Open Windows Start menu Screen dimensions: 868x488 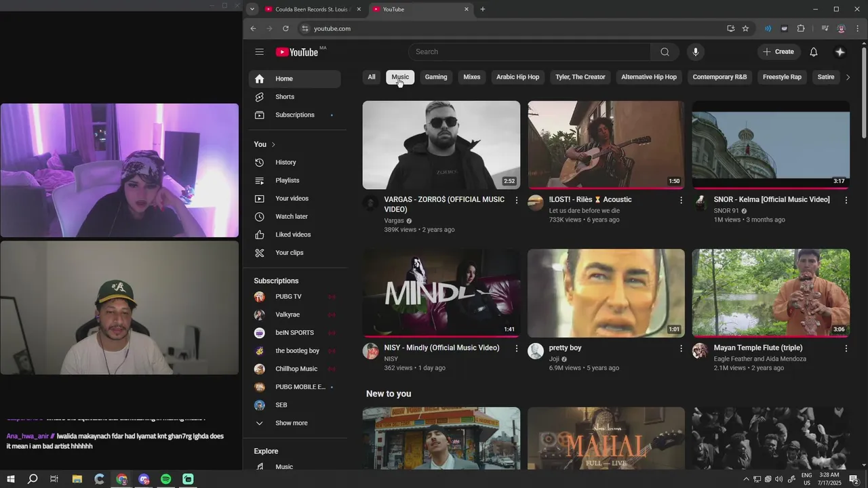point(11,479)
